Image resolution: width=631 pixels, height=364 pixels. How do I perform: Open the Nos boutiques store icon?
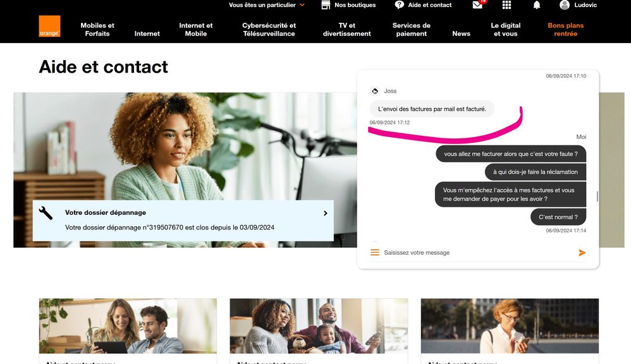(x=326, y=5)
